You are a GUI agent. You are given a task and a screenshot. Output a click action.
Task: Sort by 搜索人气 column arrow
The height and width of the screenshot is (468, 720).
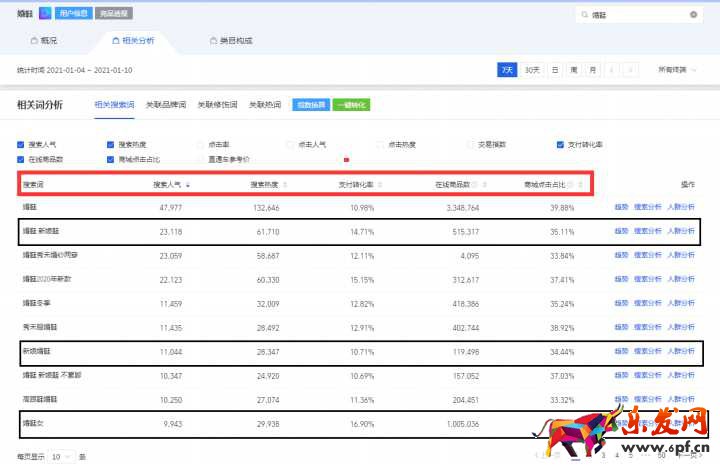pos(188,185)
